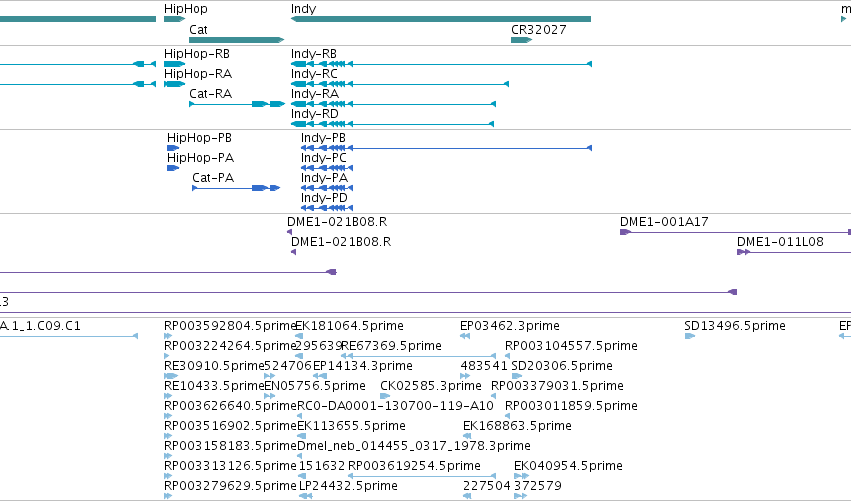Click the Indy-PD coding sequence label
This screenshot has width=851, height=501.
coord(324,199)
